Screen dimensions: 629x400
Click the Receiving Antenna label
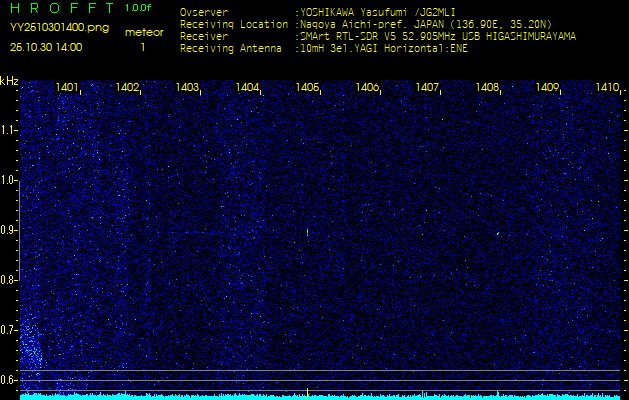coord(231,49)
